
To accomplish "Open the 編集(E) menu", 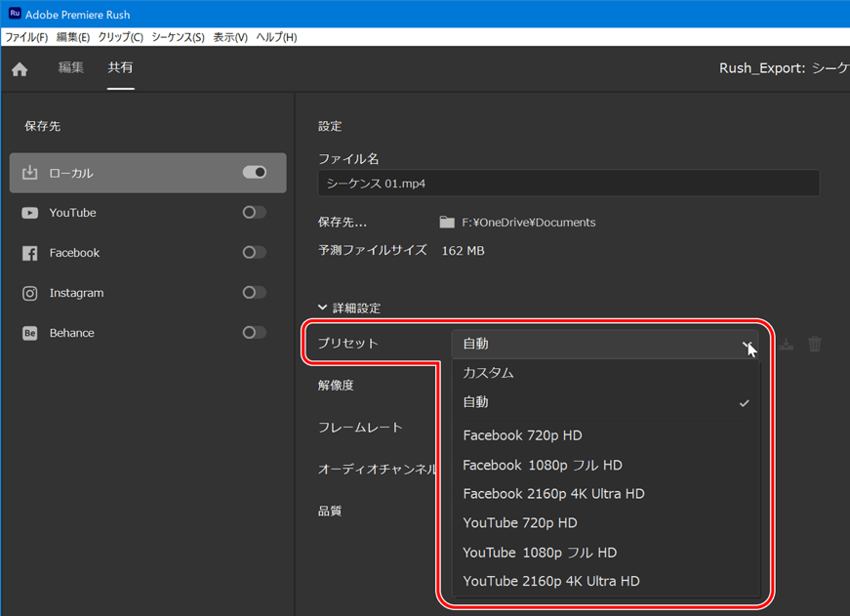I will pyautogui.click(x=73, y=37).
